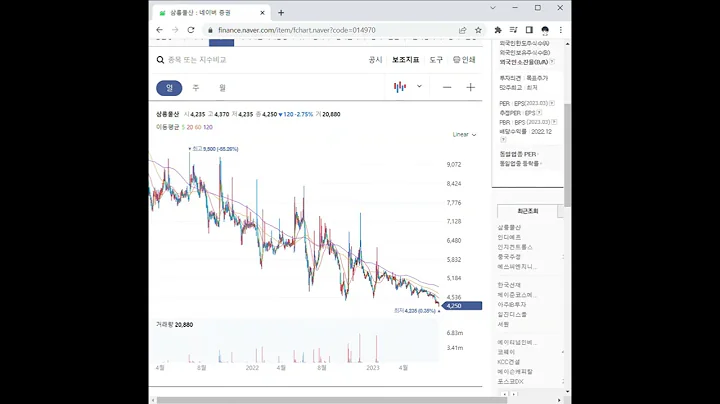The height and width of the screenshot is (404, 720).
Task: Open 메이슨캐피탈 in recent list
Action: 515,371
